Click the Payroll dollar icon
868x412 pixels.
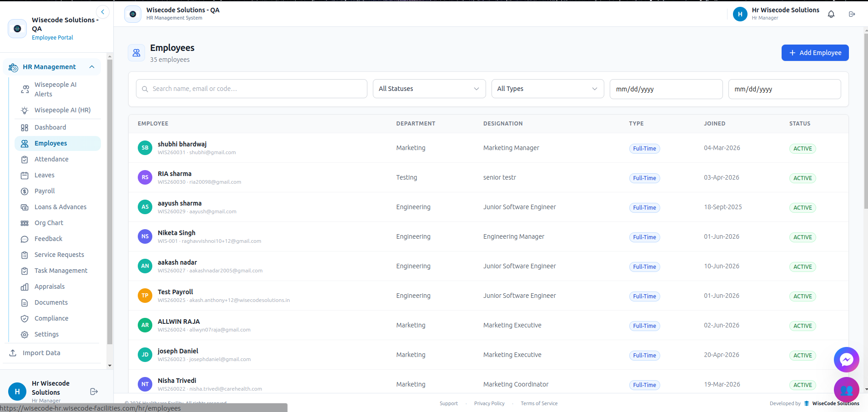coord(25,191)
